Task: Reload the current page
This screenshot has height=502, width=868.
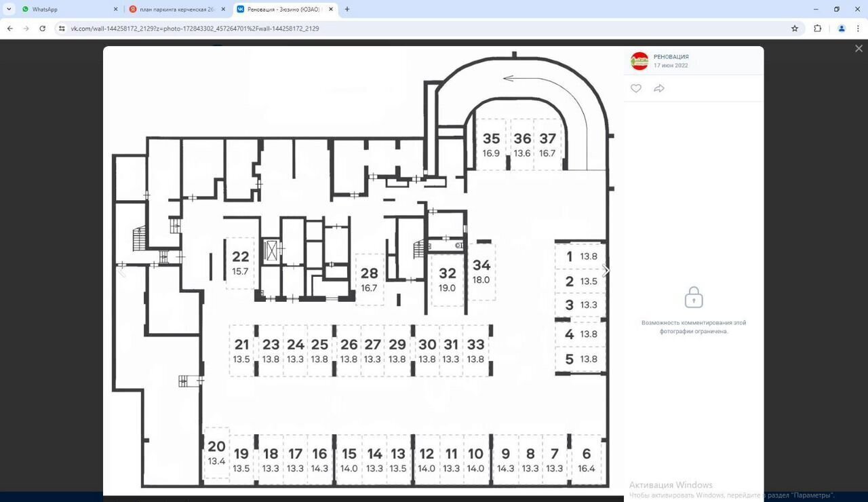Action: (42, 28)
